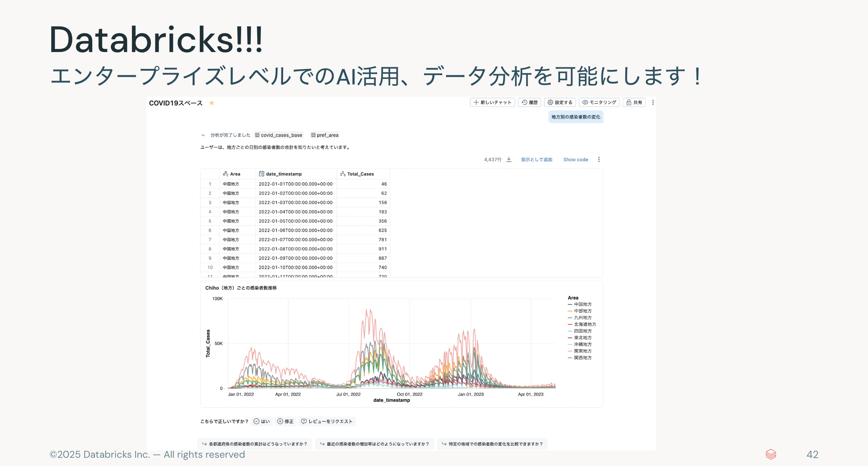Open 設定する (settings) gear button
The height and width of the screenshot is (466, 868).
(560, 102)
